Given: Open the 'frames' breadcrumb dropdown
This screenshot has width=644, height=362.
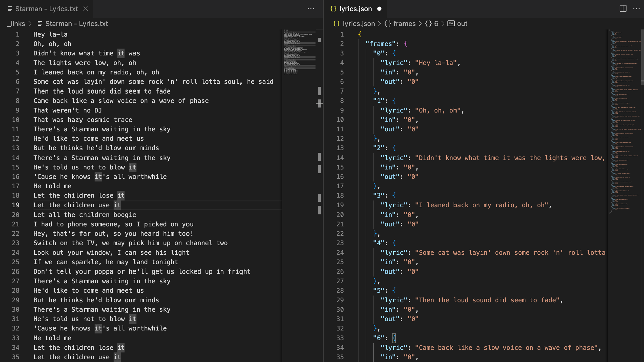Looking at the screenshot, I should tap(404, 23).
